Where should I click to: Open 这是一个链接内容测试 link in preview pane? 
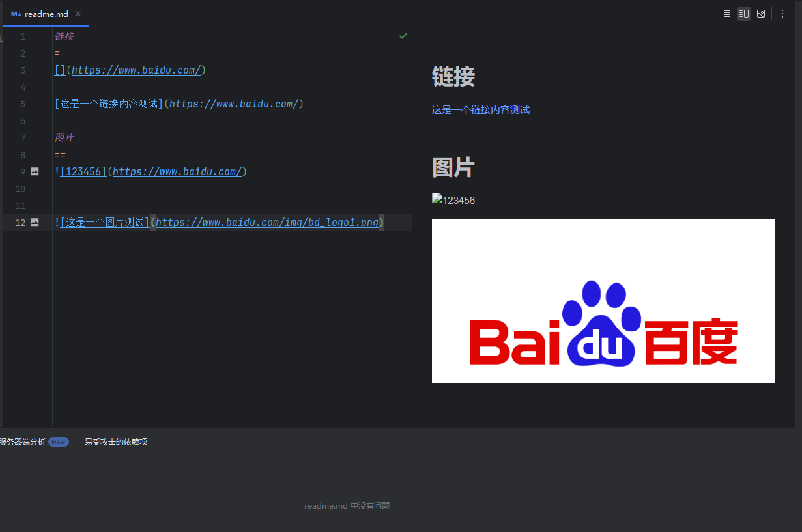481,110
